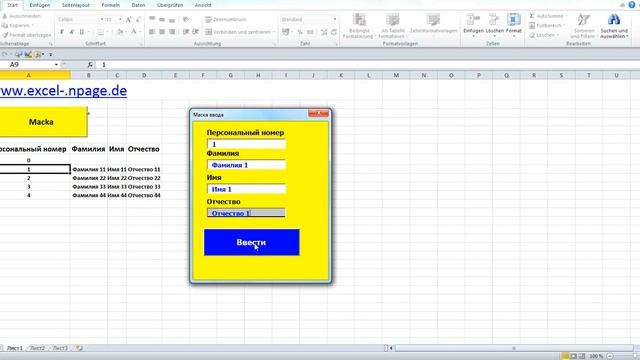640x360 pixels.
Task: Click the Löschen eraser icon in Bearbeiten
Action: click(x=532, y=35)
